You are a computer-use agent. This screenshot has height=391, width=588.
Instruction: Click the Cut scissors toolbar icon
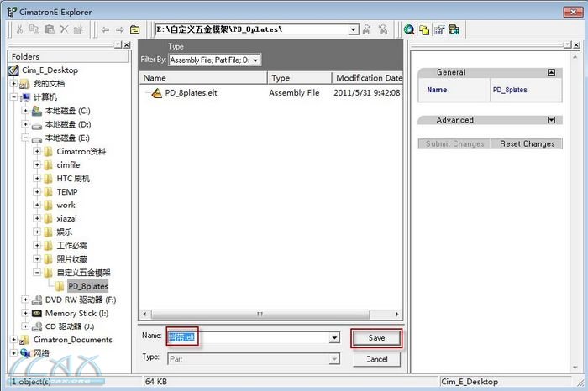point(20,29)
